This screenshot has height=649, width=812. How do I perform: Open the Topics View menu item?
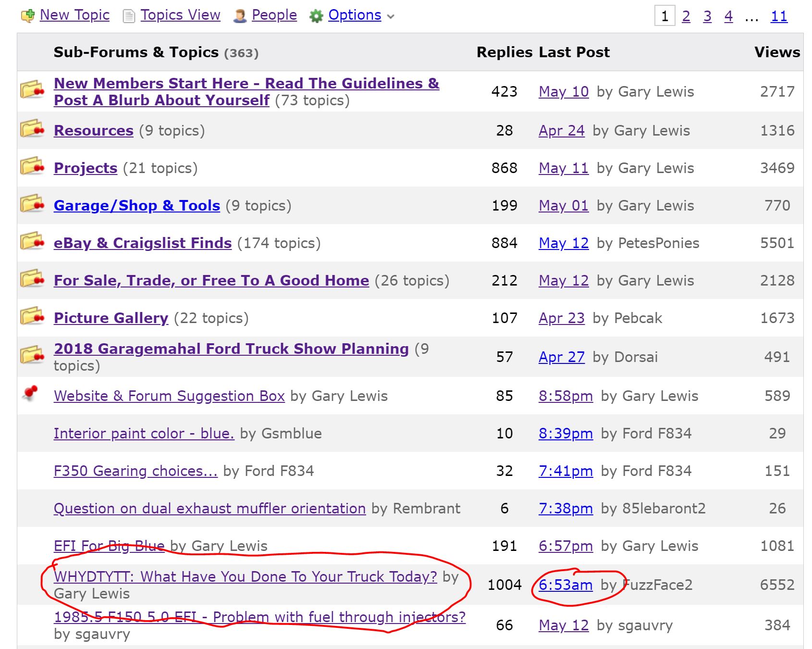(x=180, y=15)
